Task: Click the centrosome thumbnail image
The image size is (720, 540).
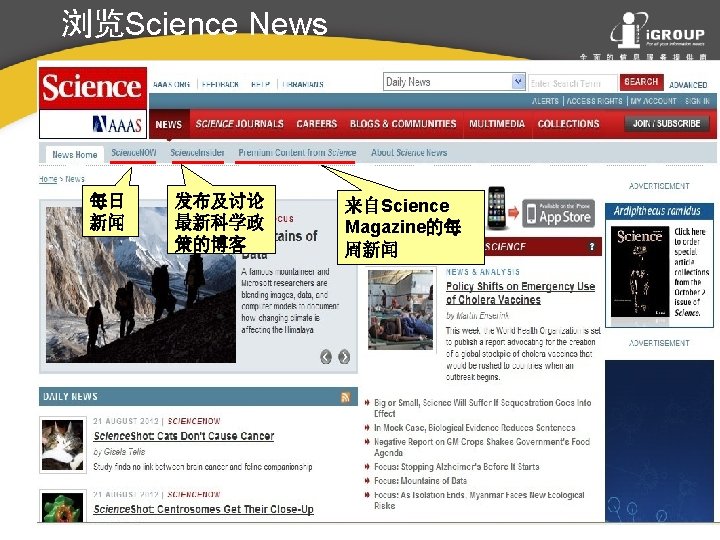Action: (63, 507)
